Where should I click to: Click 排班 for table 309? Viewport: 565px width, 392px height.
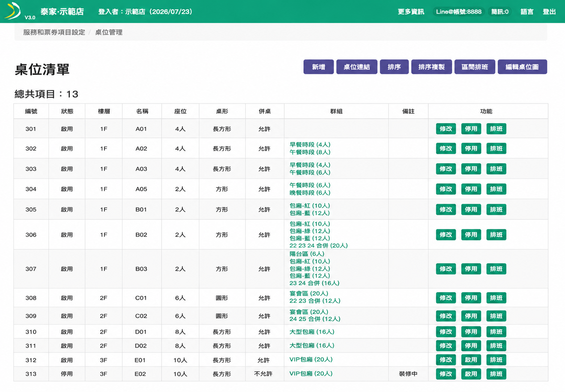496,316
